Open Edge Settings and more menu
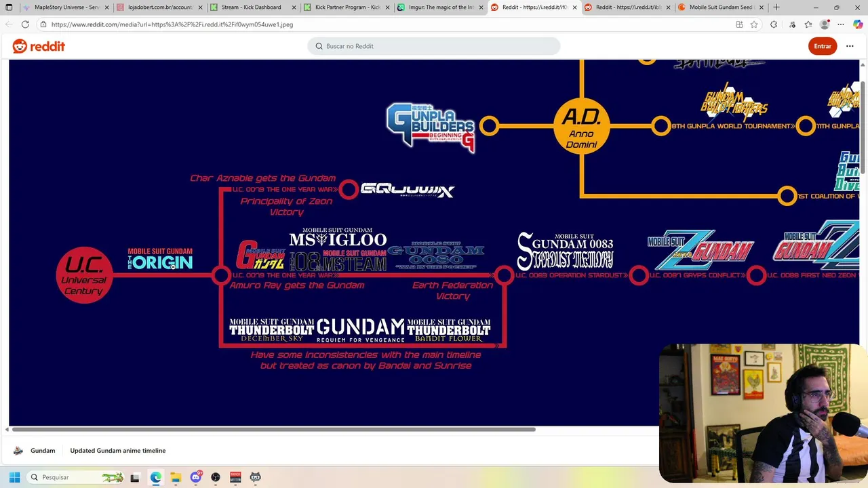 pyautogui.click(x=842, y=24)
